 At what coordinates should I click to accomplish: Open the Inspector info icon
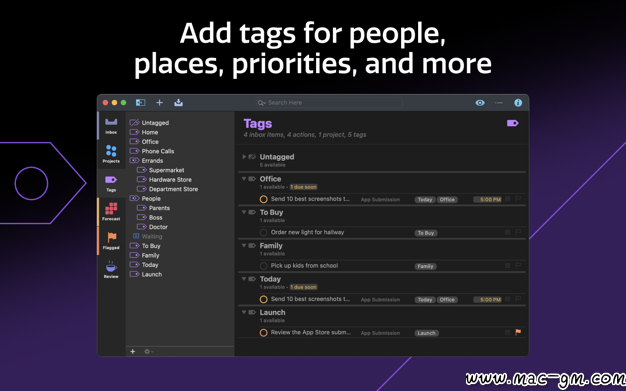pyautogui.click(x=518, y=103)
